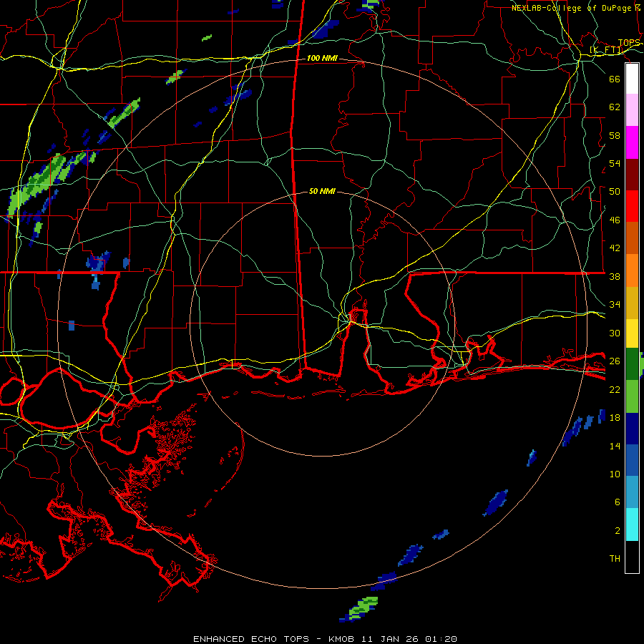Click the 22 value on the legend
Viewport: 644px width, 644px height.
[615, 389]
